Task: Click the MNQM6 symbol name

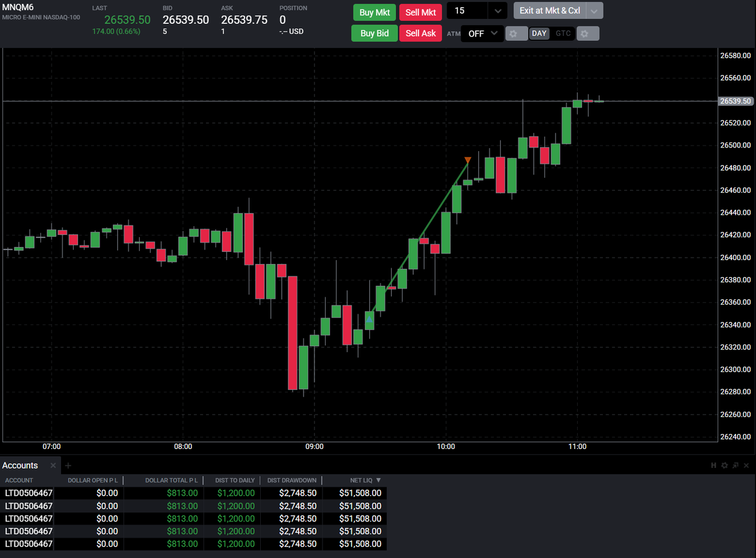Action: click(x=18, y=7)
